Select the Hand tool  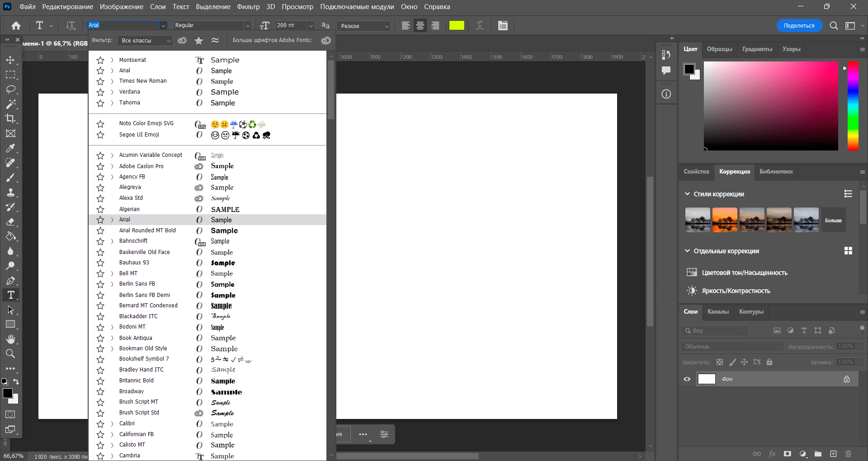click(10, 339)
